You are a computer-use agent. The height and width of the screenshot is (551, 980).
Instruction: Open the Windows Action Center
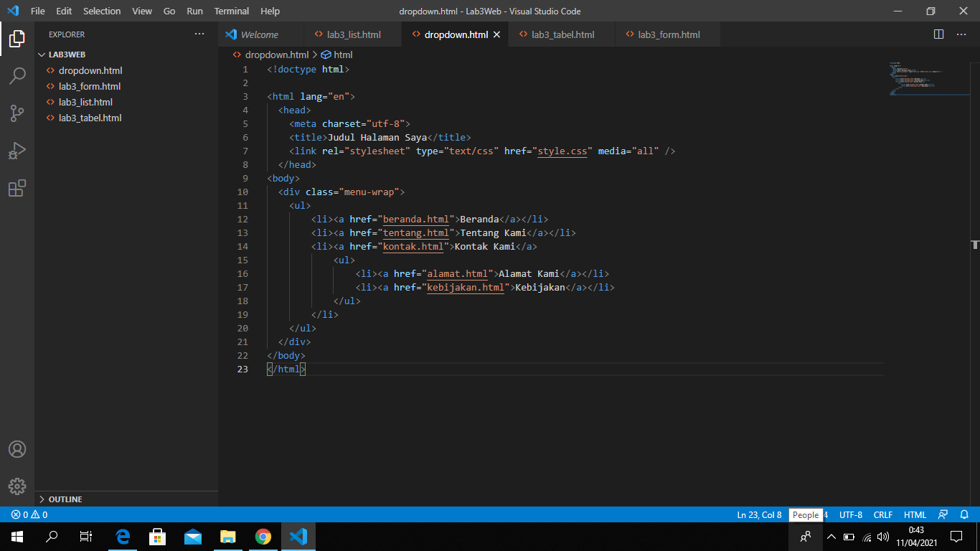[956, 537]
